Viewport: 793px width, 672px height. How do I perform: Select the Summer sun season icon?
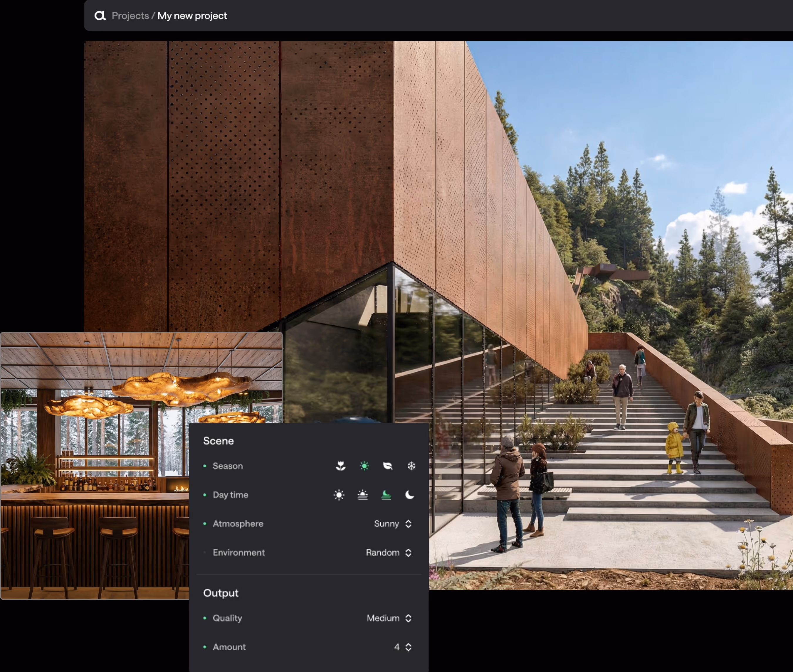[x=364, y=466]
